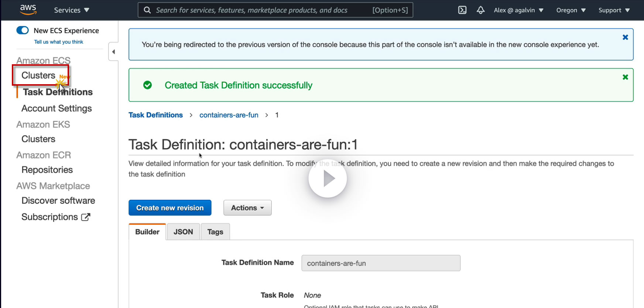The width and height of the screenshot is (644, 308).
Task: Expand the Alex @ agalvin account menu
Action: pos(518,10)
